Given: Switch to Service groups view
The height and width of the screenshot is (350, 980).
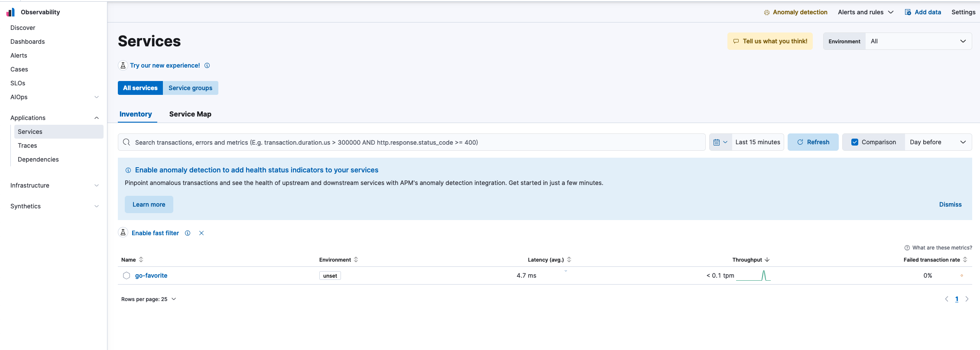Looking at the screenshot, I should pos(190,88).
